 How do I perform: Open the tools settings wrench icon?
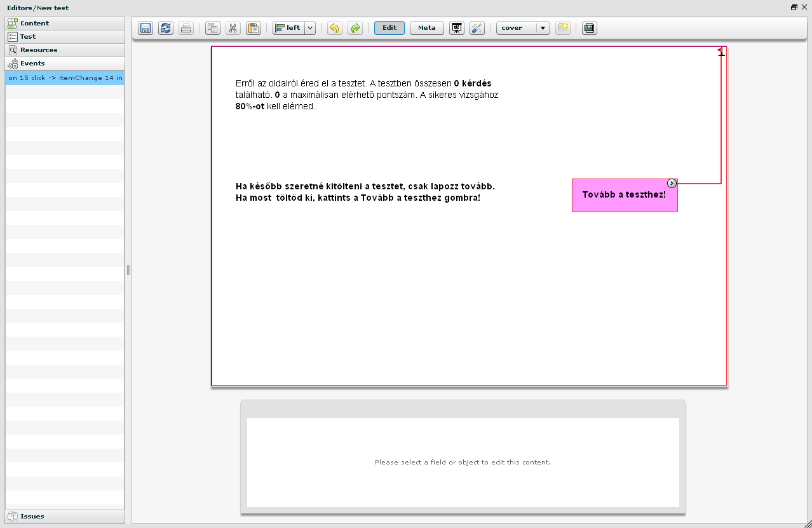pyautogui.click(x=477, y=28)
